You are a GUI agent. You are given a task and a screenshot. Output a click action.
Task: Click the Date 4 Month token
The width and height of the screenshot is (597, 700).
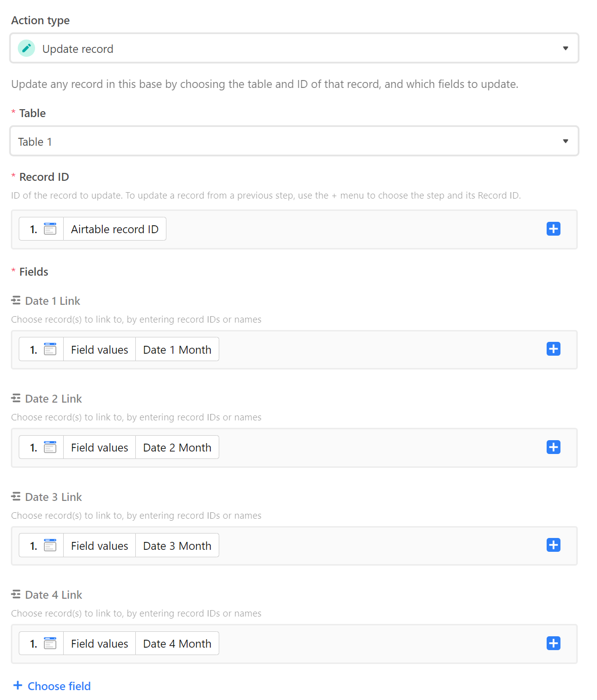177,644
